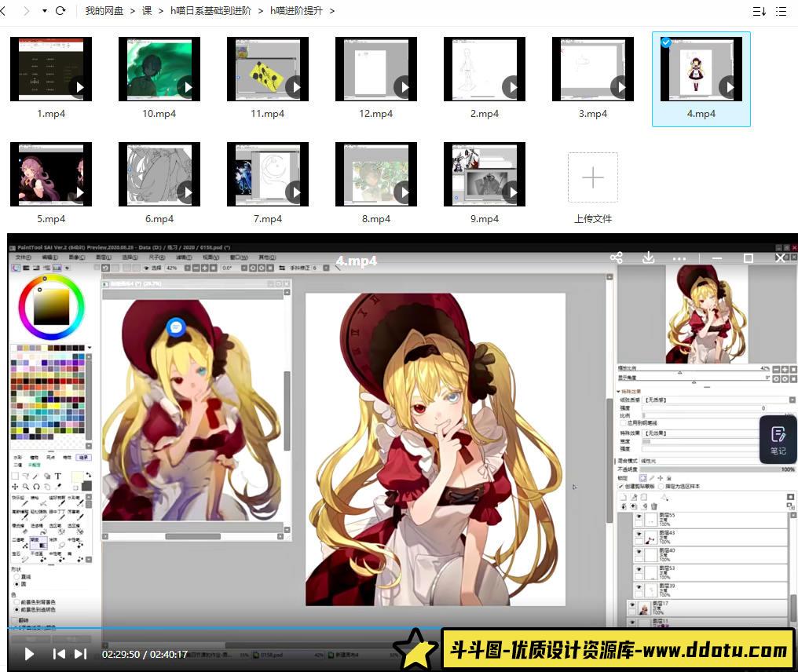Open the 笔记 notes panel

click(x=778, y=440)
